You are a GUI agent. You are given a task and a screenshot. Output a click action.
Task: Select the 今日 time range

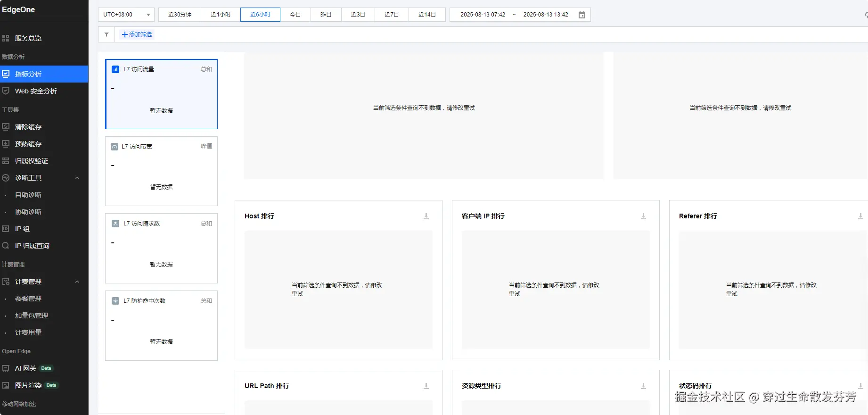(x=295, y=15)
